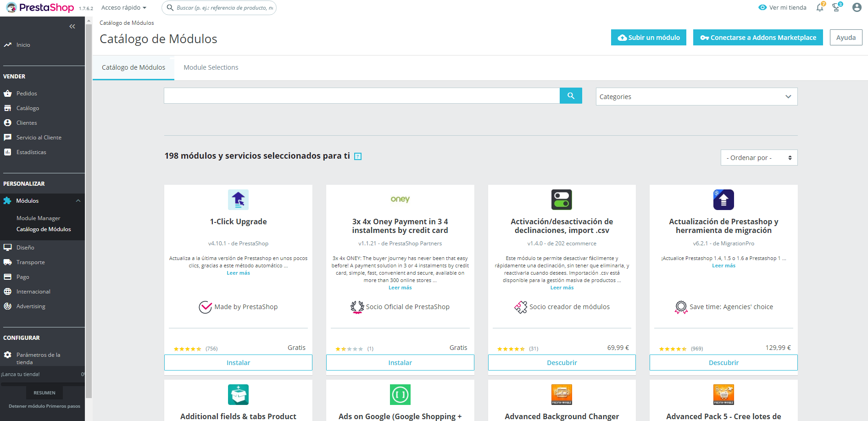Select Catálogo in the left menu
This screenshot has width=868, height=421.
pos(28,108)
